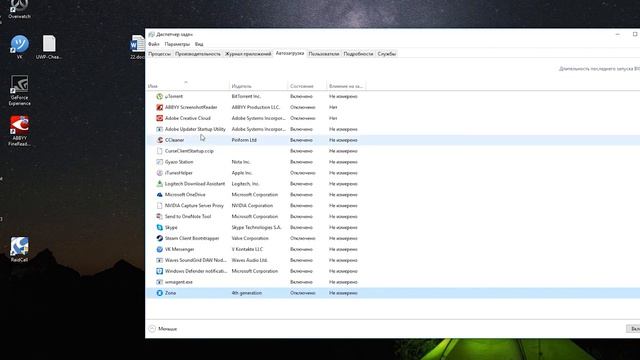Click the iTunesHelper icon
Viewport: 640px width, 360px height.
click(160, 173)
